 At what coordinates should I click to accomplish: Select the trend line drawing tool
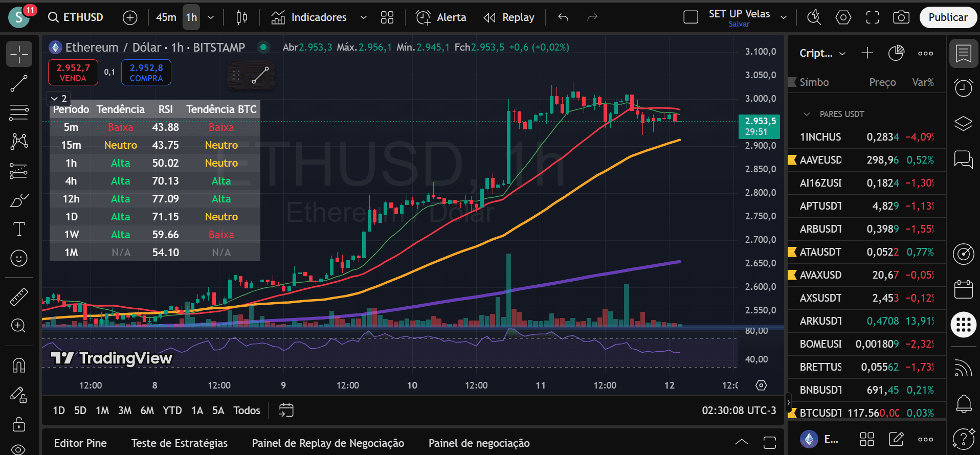[19, 83]
